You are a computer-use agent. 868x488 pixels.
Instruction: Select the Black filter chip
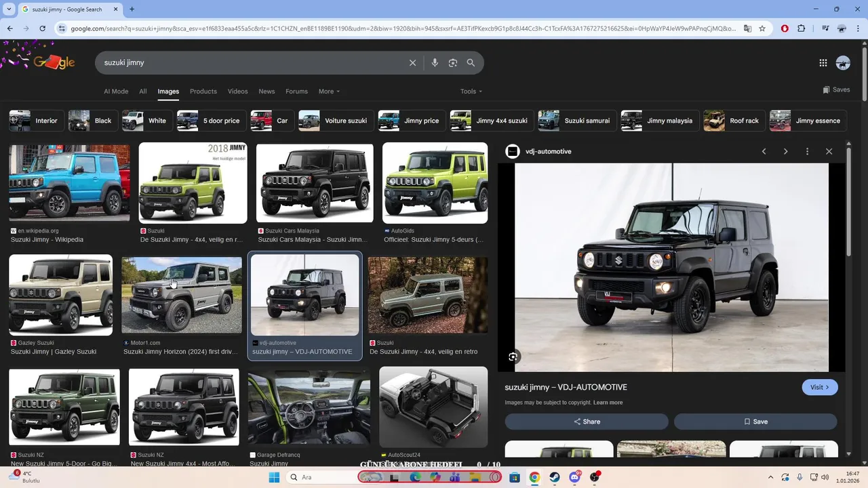(93, 121)
